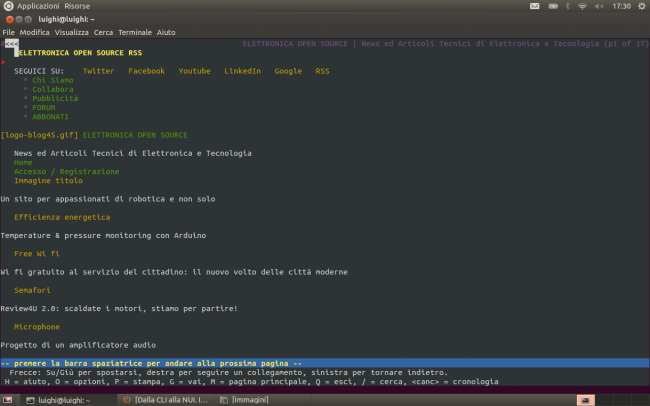Click the '<<<' marker at top-left of page
Viewport: 650px width, 406px height.
(x=12, y=44)
